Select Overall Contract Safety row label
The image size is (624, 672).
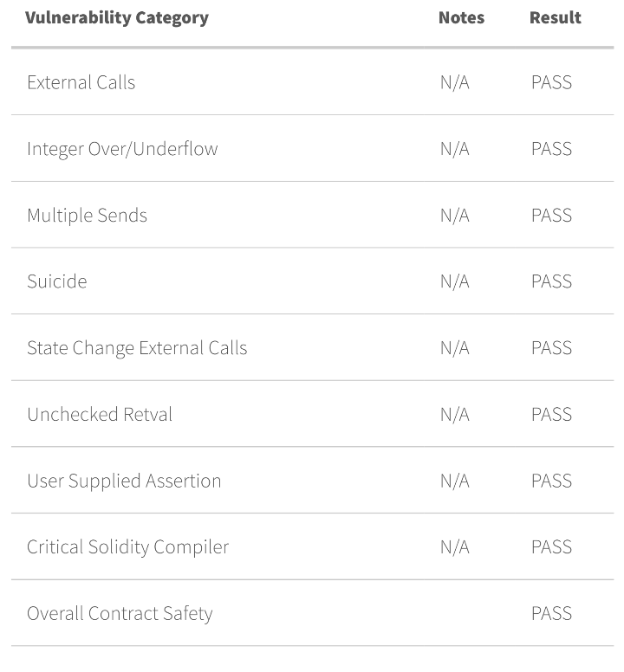120,614
